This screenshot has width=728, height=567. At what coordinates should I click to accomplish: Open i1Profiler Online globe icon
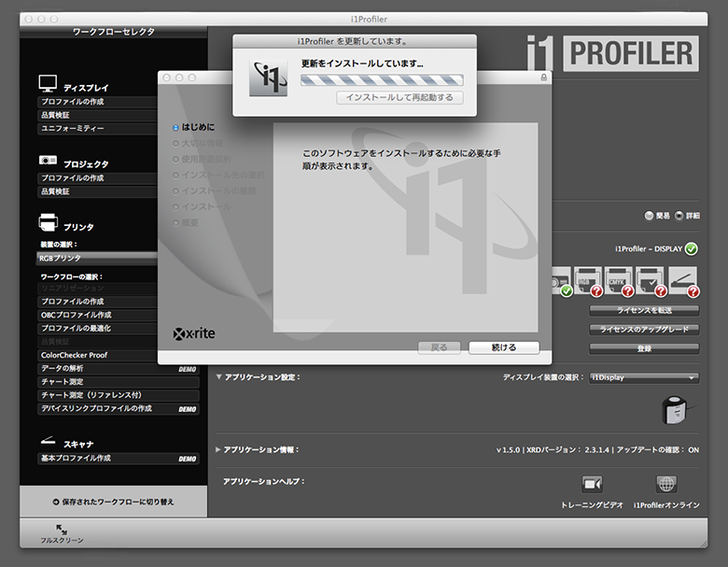pos(666,484)
